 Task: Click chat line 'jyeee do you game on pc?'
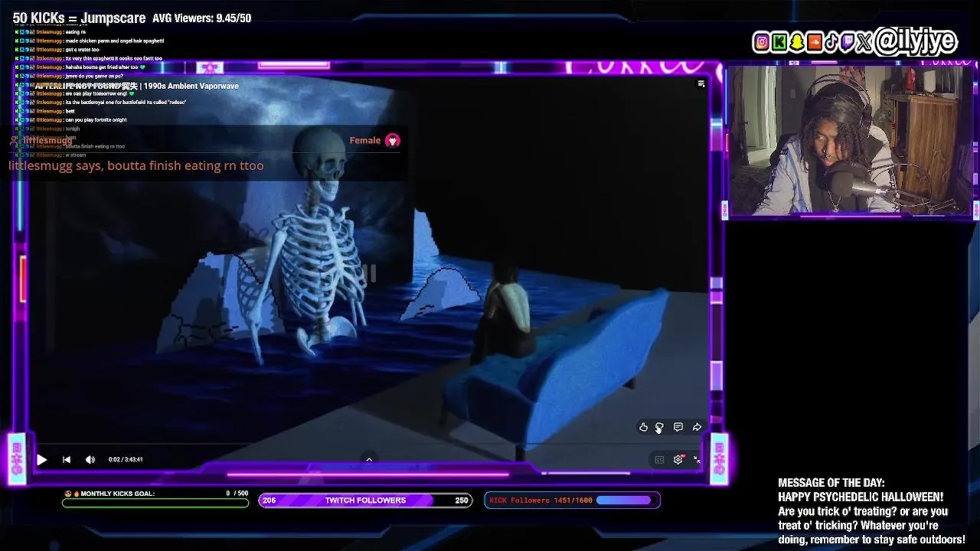(x=94, y=76)
